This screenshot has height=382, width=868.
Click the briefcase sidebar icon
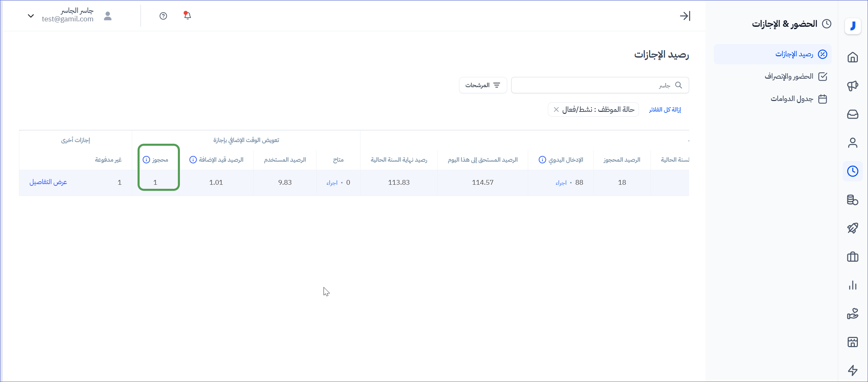(852, 257)
